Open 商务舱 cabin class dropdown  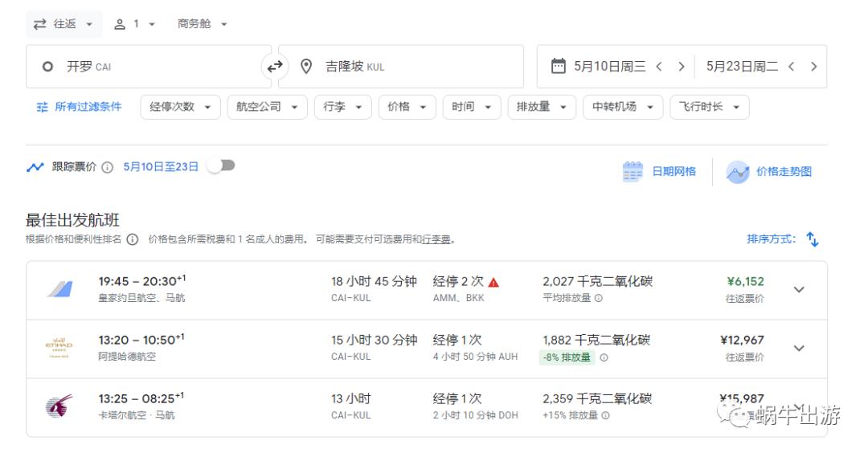pyautogui.click(x=202, y=24)
